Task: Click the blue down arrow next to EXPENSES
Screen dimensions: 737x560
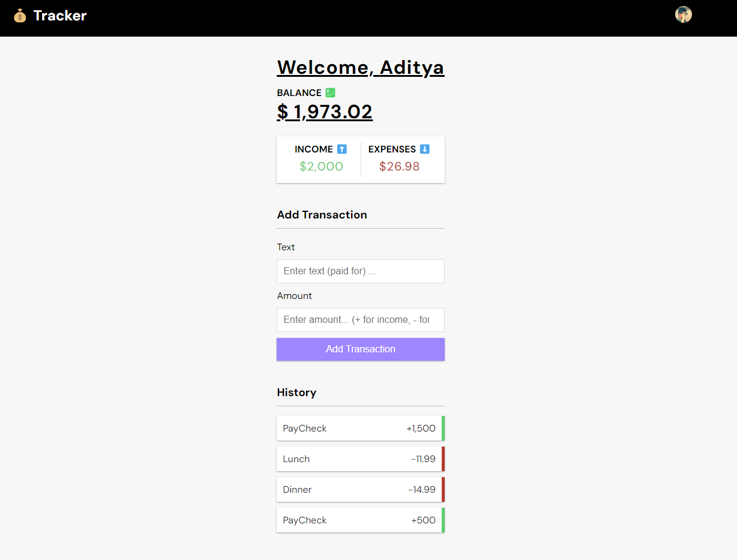Action: click(x=425, y=149)
